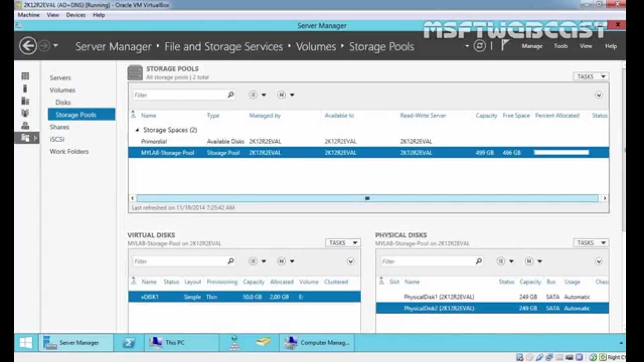Open Physical Disks TASKS dropdown
This screenshot has width=644, height=362.
click(x=591, y=243)
